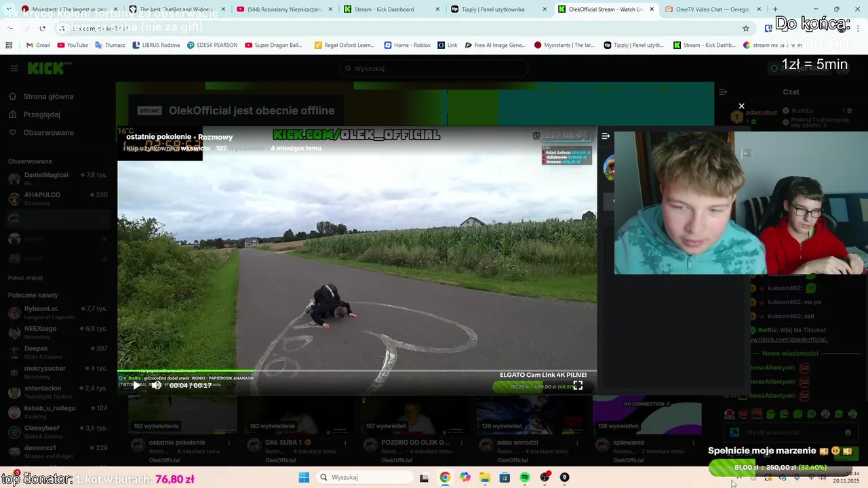Image resolution: width=868 pixels, height=488 pixels.
Task: Open Obserwowane in the sidebar
Action: (x=48, y=132)
